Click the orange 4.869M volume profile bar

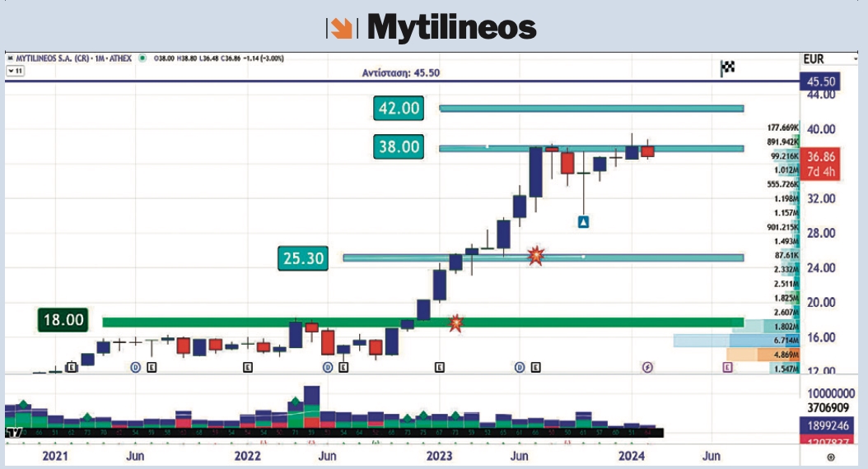coord(763,355)
